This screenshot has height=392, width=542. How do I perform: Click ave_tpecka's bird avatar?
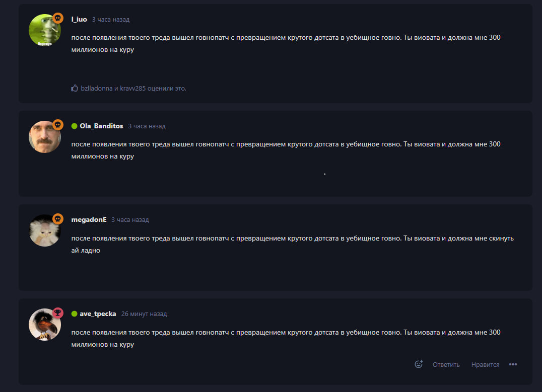[x=44, y=325]
